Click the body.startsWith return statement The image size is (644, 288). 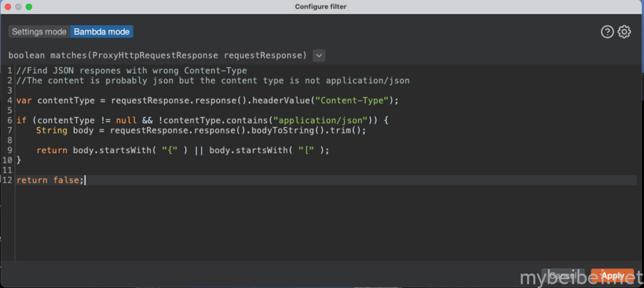pos(182,150)
